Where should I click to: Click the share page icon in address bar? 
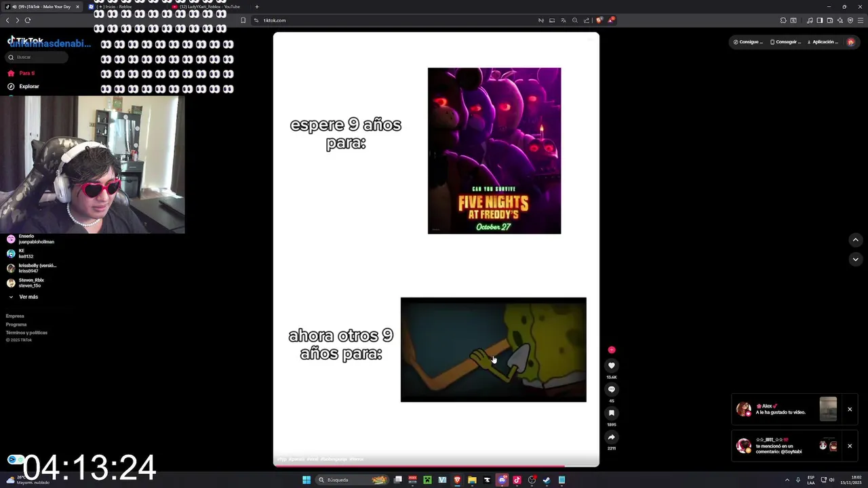point(587,20)
